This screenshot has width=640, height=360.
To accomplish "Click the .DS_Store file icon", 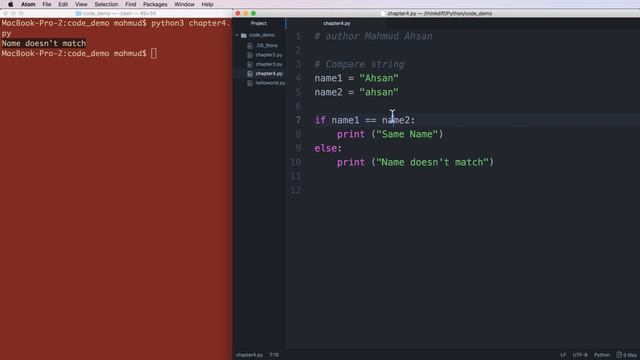I will pos(250,45).
